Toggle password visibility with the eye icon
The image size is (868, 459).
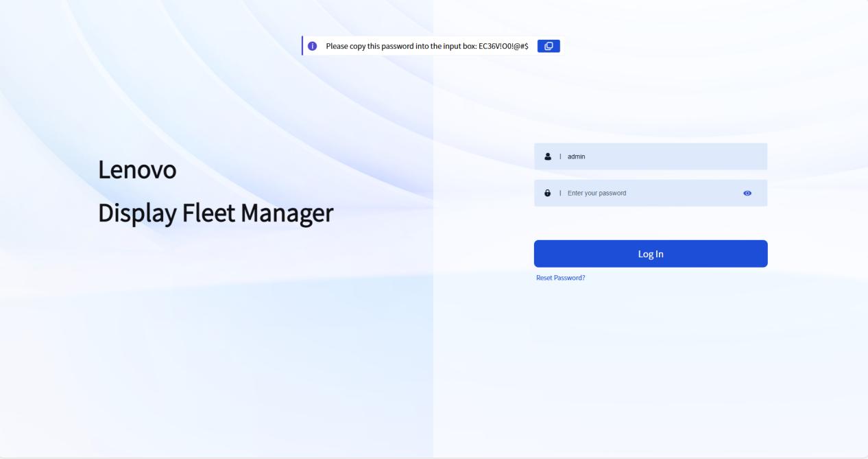click(x=747, y=193)
